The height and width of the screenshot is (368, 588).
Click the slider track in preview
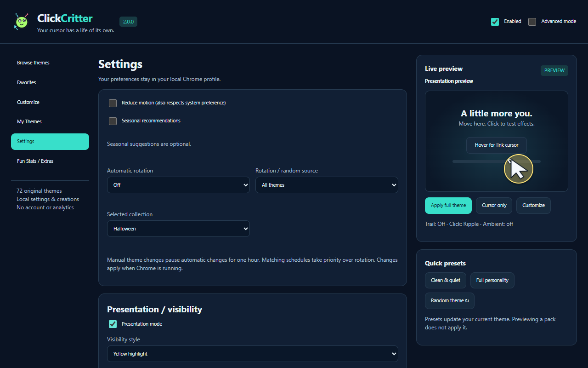[497, 161]
